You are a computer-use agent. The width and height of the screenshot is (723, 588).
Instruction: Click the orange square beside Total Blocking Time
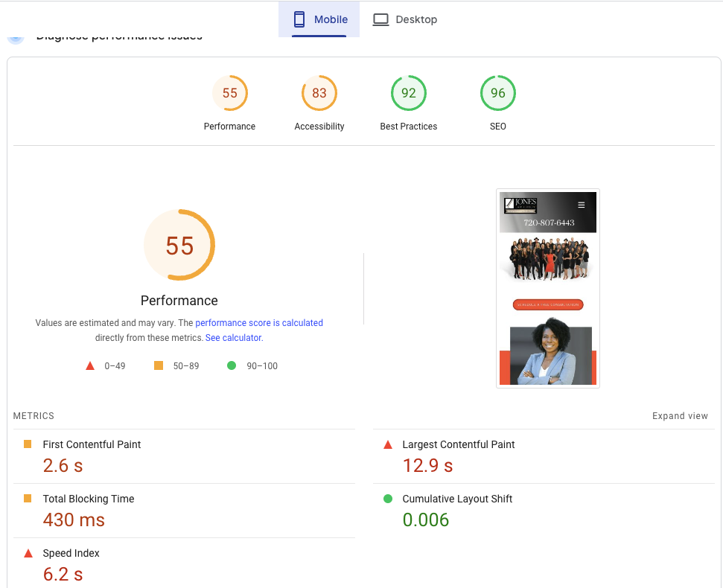pos(28,499)
